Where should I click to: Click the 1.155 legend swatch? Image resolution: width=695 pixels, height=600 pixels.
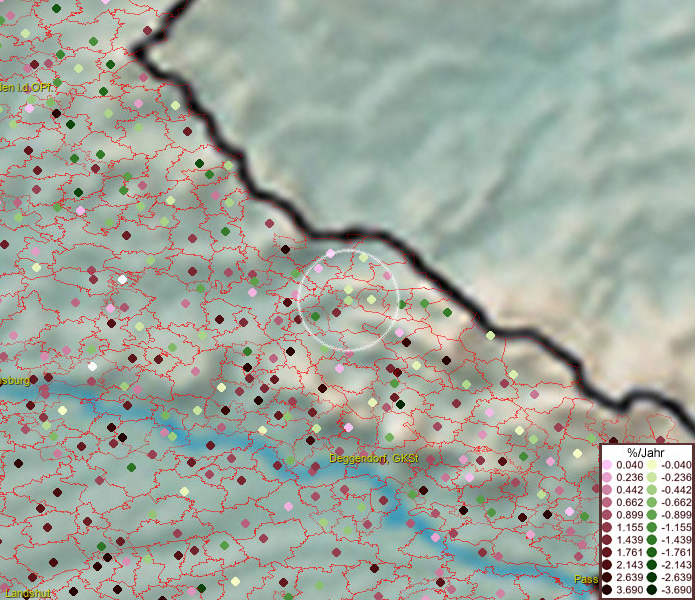point(607,527)
